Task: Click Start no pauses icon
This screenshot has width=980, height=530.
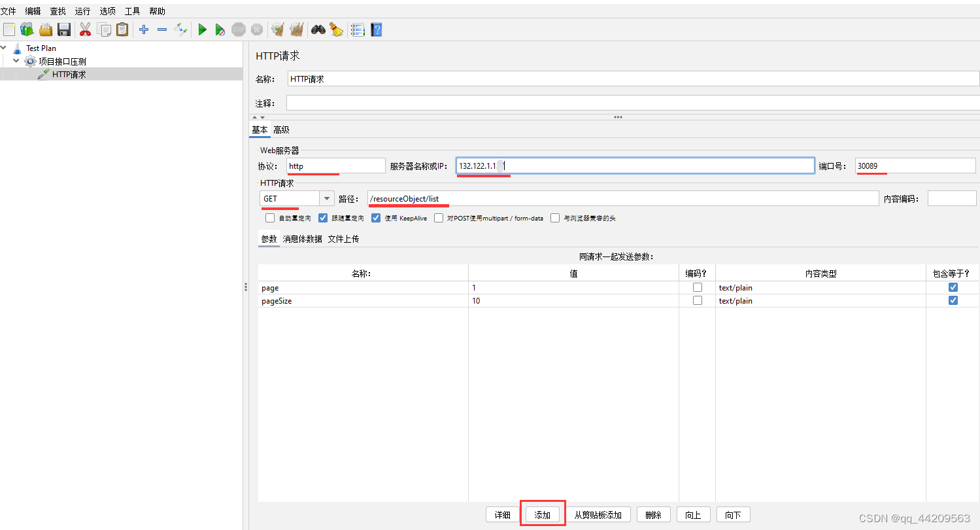Action: click(220, 29)
